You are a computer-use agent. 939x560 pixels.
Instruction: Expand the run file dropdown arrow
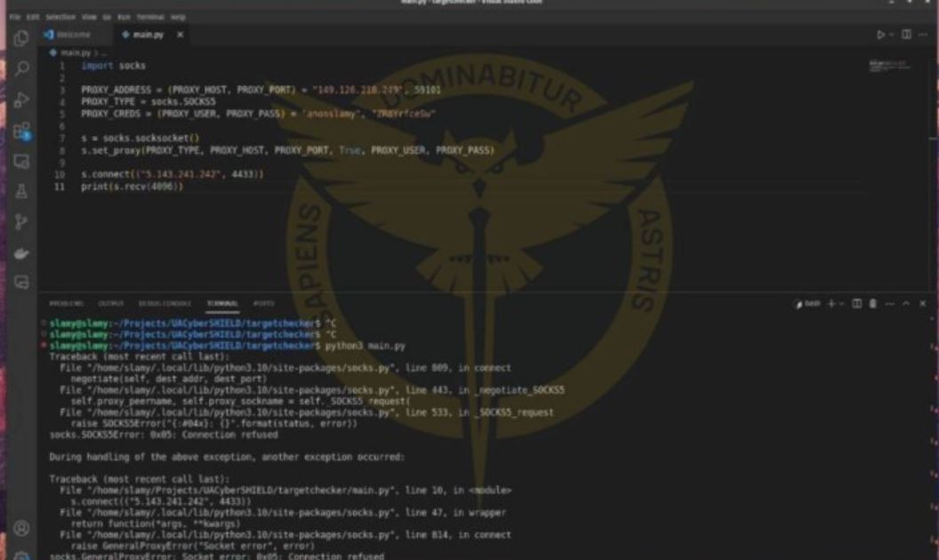point(890,34)
